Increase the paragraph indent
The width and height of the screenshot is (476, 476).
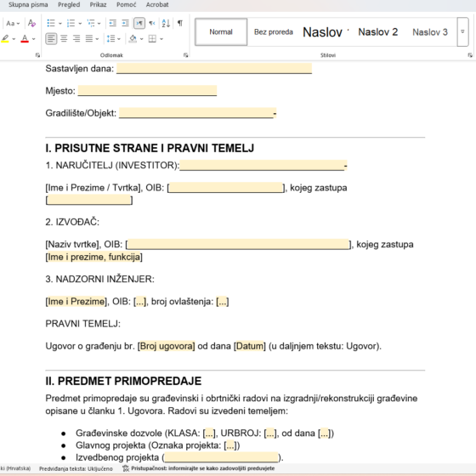[126, 23]
